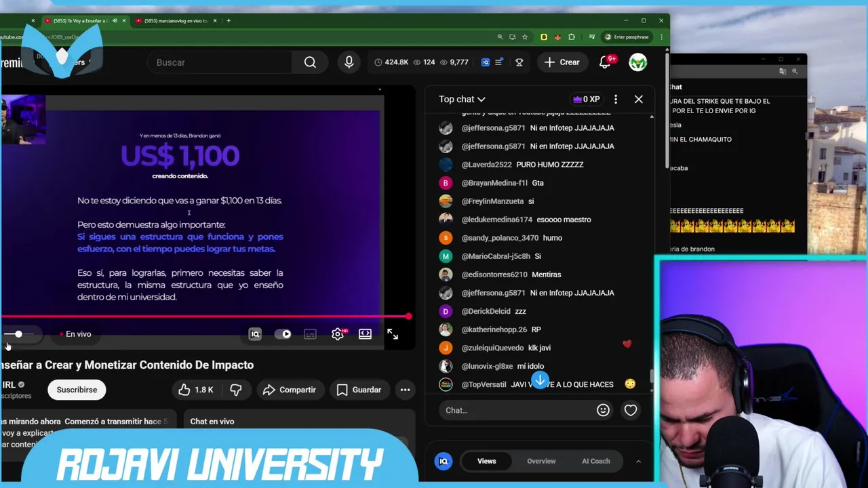Click username @FreylinManzueta in chat
The width and height of the screenshot is (868, 488).
[492, 201]
